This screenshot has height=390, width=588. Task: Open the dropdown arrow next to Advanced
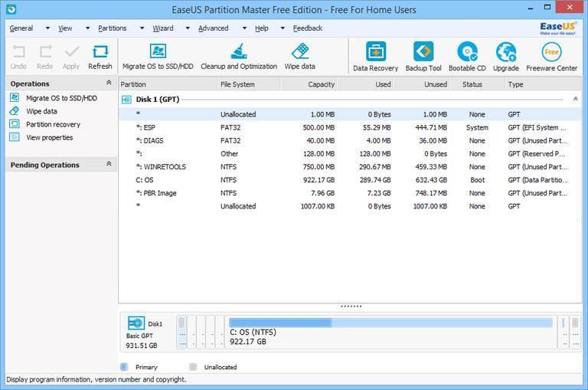pyautogui.click(x=244, y=28)
